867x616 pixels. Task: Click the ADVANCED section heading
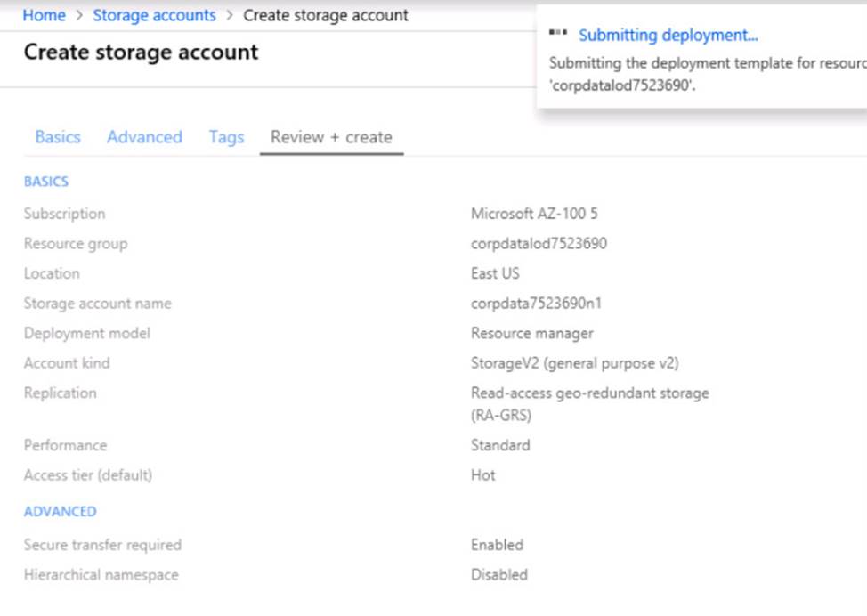point(60,512)
